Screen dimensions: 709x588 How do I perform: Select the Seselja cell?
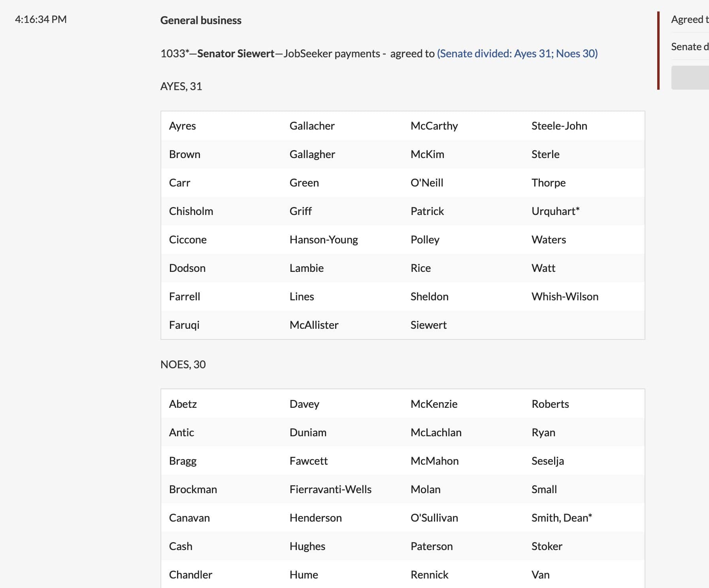tap(584, 461)
